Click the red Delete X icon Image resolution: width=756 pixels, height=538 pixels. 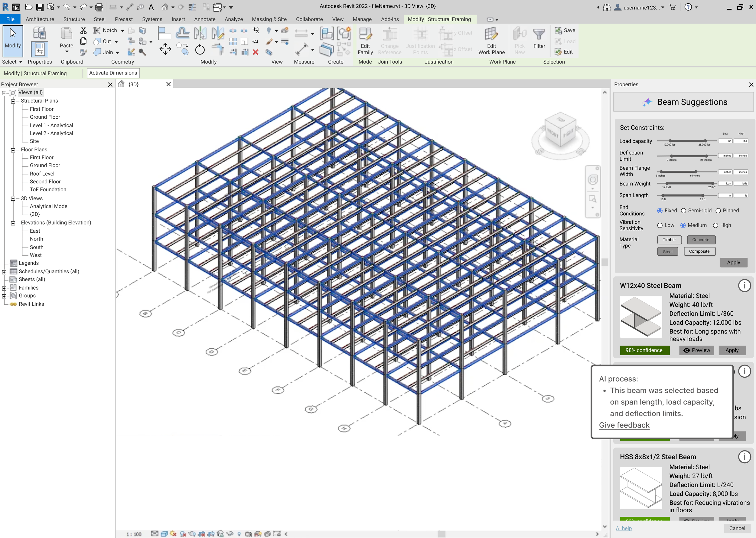click(x=256, y=52)
